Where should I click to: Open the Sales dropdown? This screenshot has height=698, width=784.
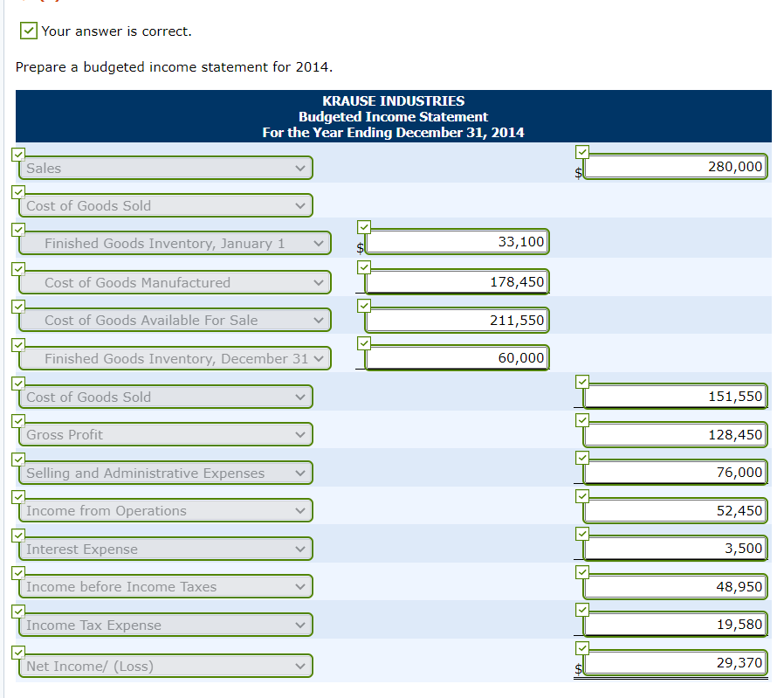click(x=166, y=168)
